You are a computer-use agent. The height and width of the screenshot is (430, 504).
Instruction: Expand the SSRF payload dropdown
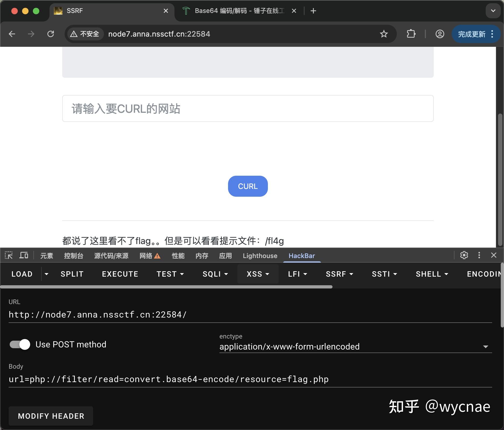[x=339, y=274]
